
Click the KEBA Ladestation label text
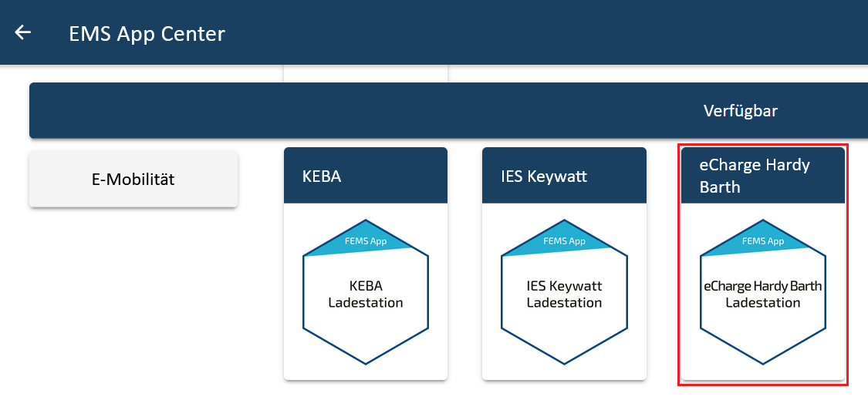click(366, 294)
